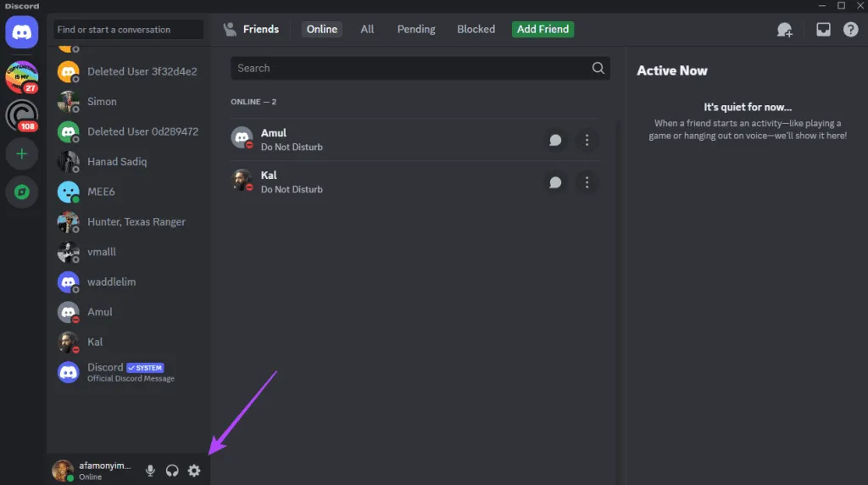The width and height of the screenshot is (868, 485).
Task: Click the Discord home logo icon
Action: (x=22, y=31)
